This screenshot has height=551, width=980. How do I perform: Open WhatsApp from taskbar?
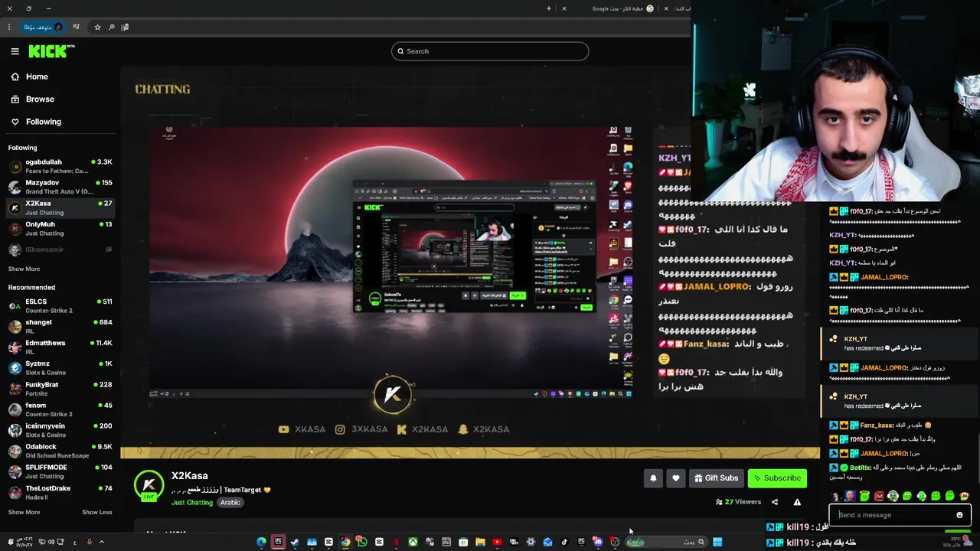[x=362, y=542]
